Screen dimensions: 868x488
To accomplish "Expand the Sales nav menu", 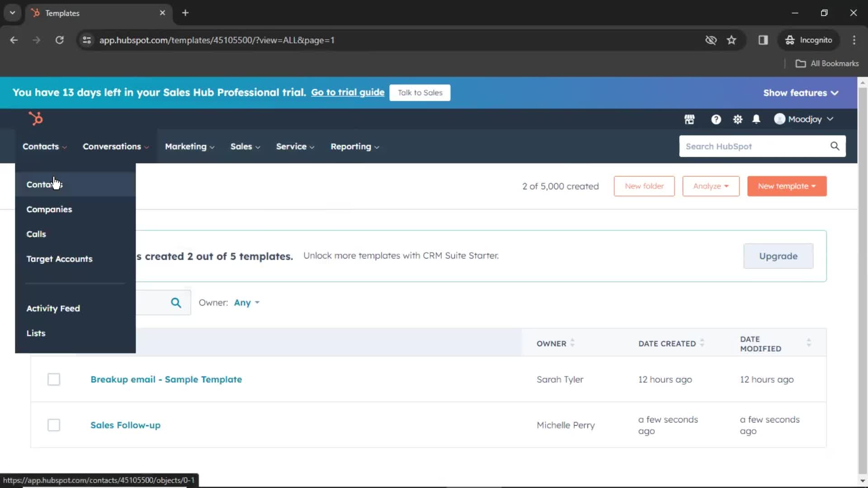I will pyautogui.click(x=245, y=146).
